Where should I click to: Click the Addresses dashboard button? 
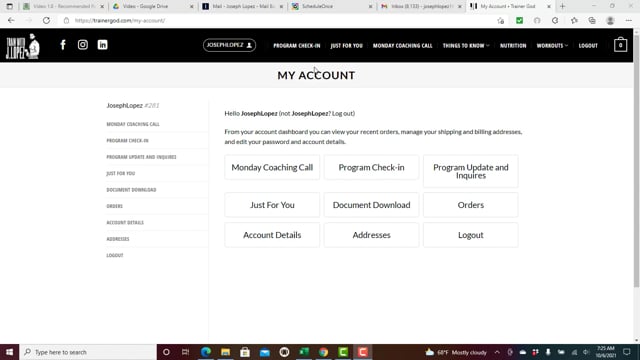[x=371, y=235]
